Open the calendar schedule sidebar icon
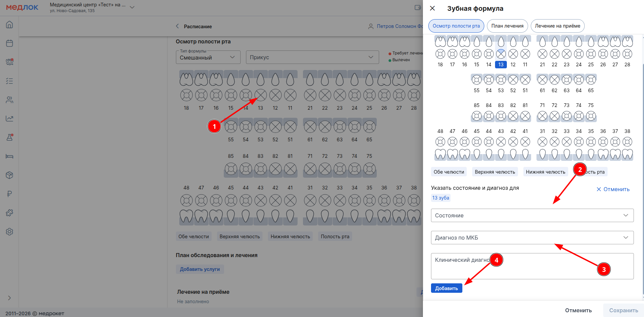Viewport: 644px width, 317px height. coord(9,43)
